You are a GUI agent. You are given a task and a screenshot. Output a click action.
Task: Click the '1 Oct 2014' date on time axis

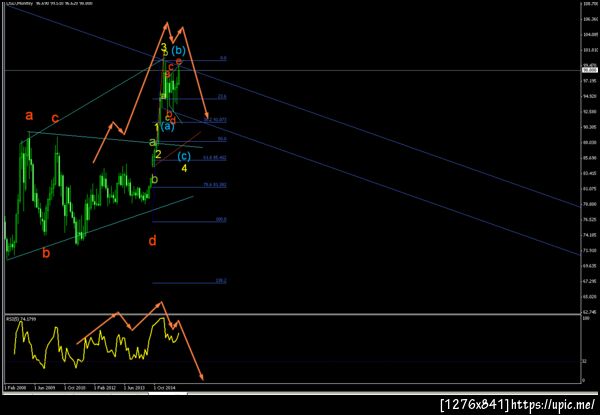[165, 387]
